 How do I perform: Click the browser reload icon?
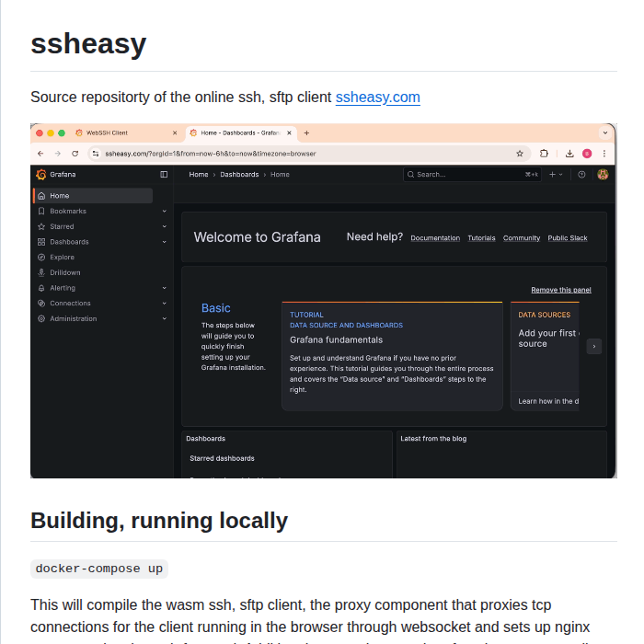(75, 154)
